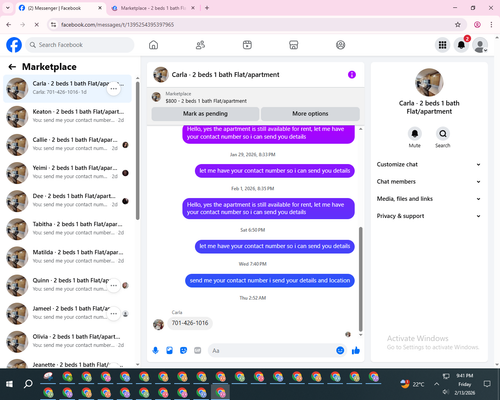Image resolution: width=500 pixels, height=400 pixels.
Task: Attach a photo file icon in composer
Action: [169, 350]
